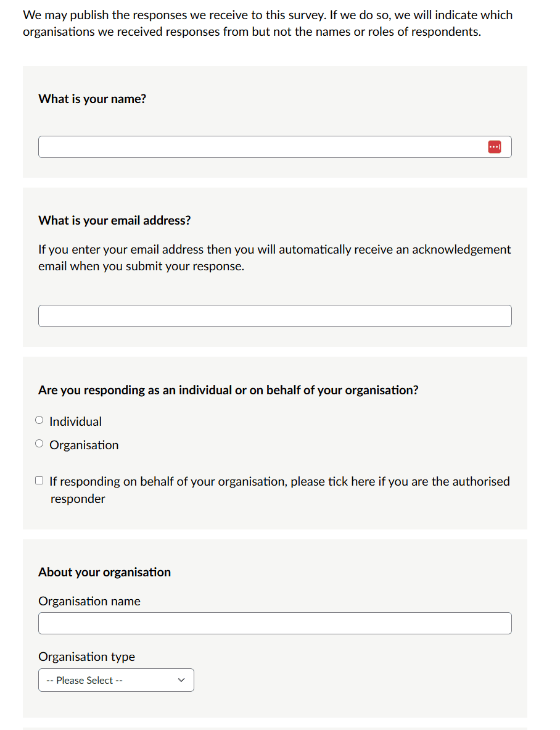The image size is (560, 730).
Task: Click the authorised responder label text
Action: 279,481
